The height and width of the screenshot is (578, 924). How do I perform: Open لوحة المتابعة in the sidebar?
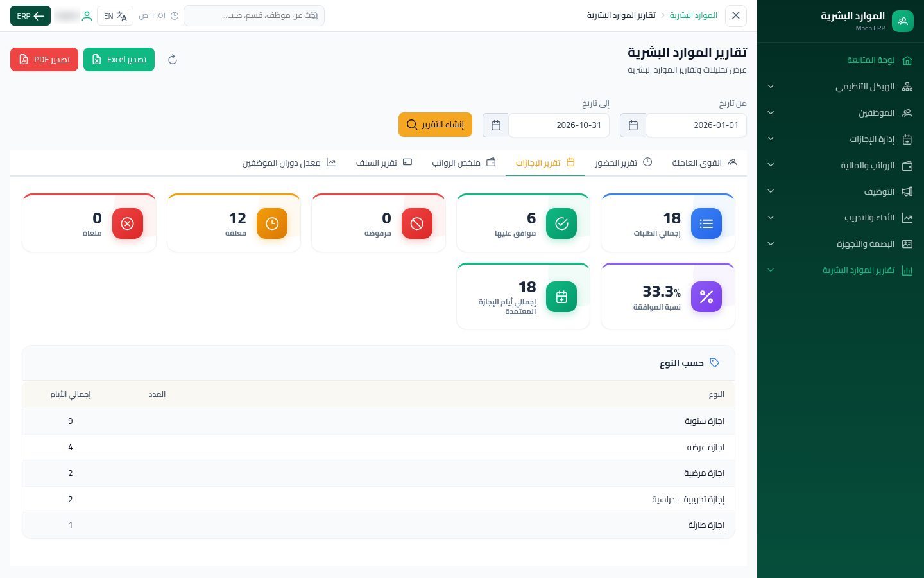click(841, 60)
